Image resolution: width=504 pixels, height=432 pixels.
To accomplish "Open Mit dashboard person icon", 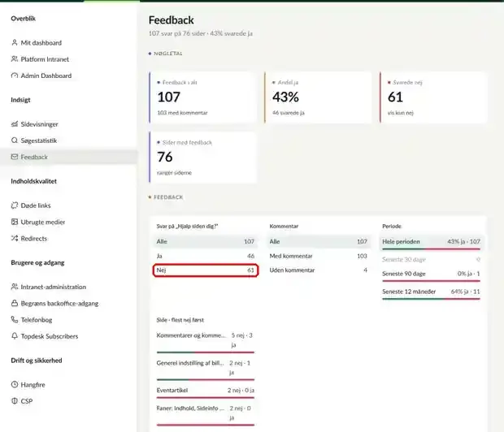I will point(15,42).
